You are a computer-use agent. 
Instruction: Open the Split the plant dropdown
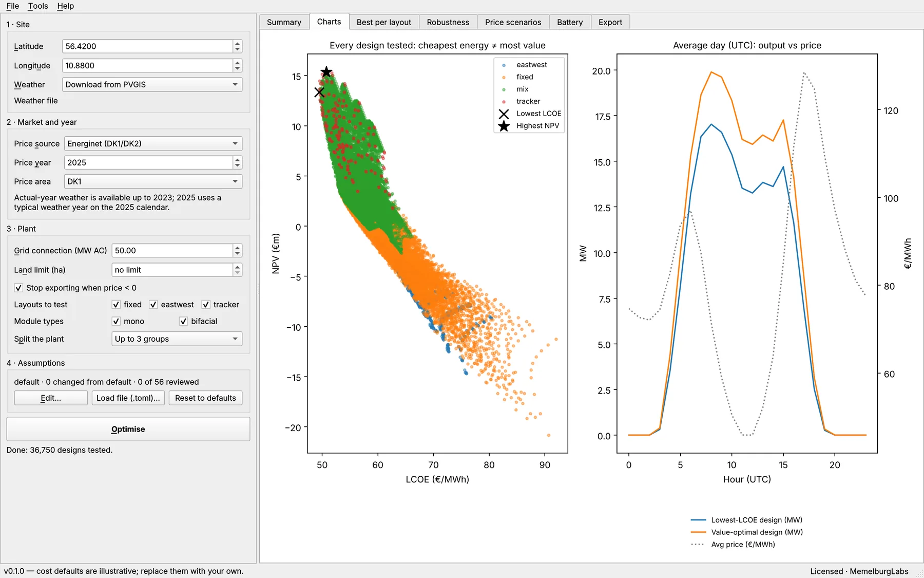(x=177, y=339)
